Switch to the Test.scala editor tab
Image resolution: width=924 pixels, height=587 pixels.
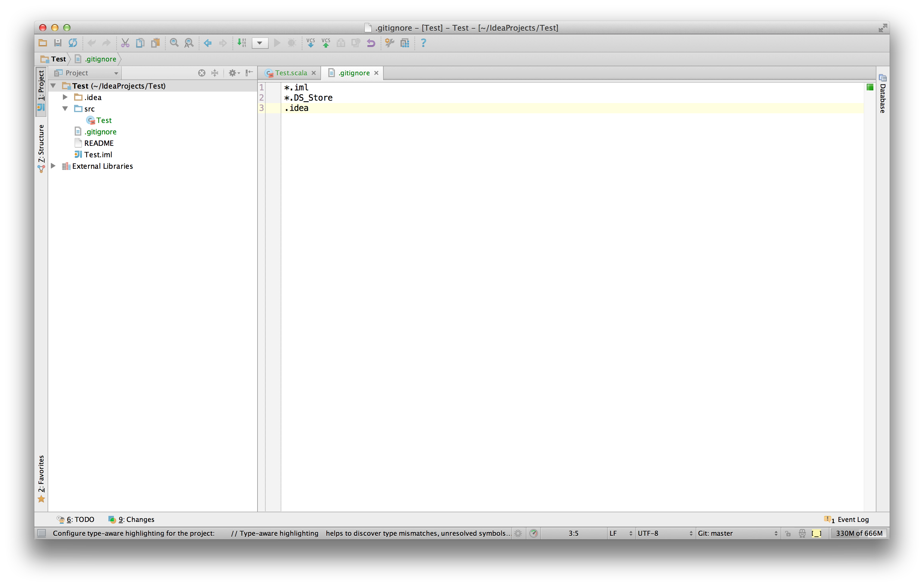tap(290, 73)
